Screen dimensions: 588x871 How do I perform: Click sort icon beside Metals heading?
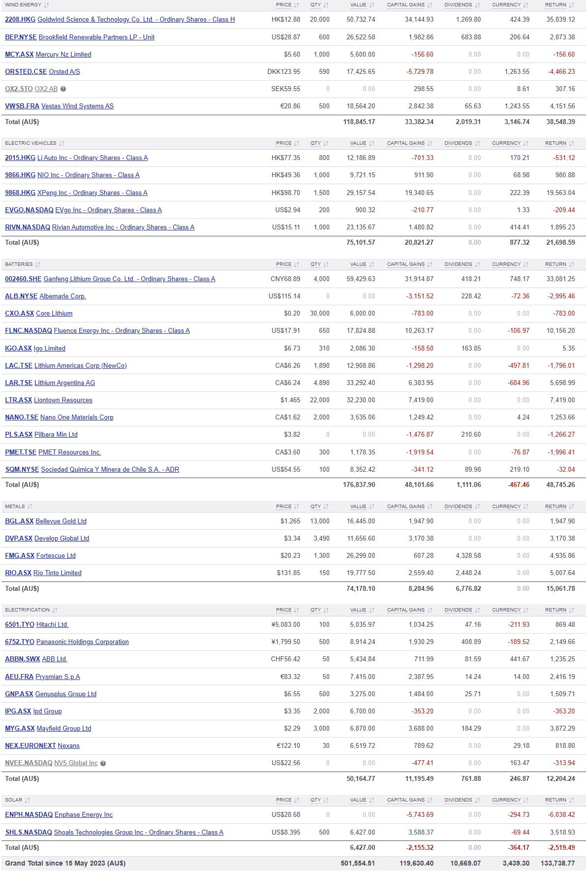(x=30, y=507)
